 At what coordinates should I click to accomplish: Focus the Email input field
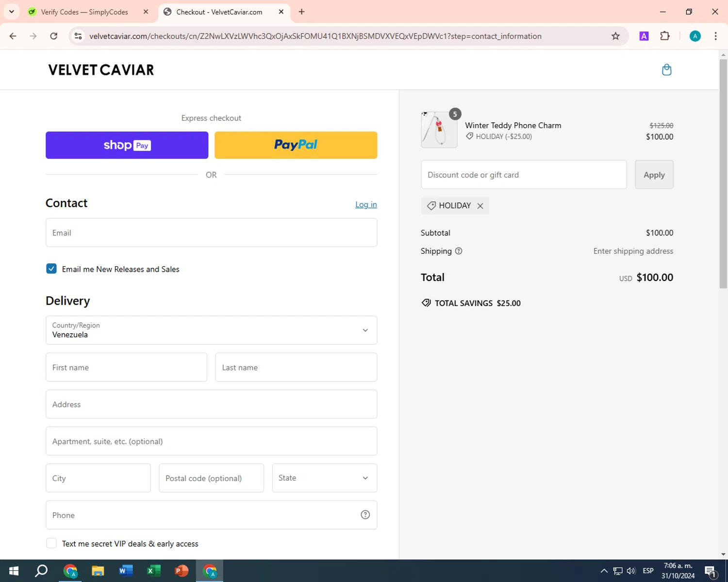211,233
